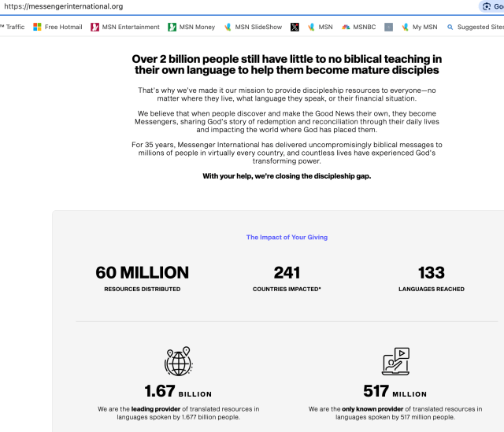Open the Suggested Sites bookmark
This screenshot has width=504, height=432.
pyautogui.click(x=475, y=27)
